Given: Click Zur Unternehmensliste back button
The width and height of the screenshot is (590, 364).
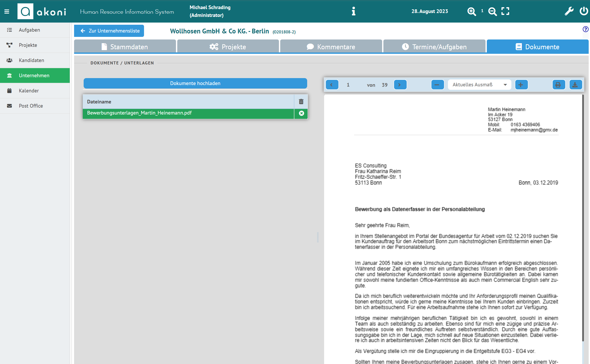Looking at the screenshot, I should [x=109, y=31].
